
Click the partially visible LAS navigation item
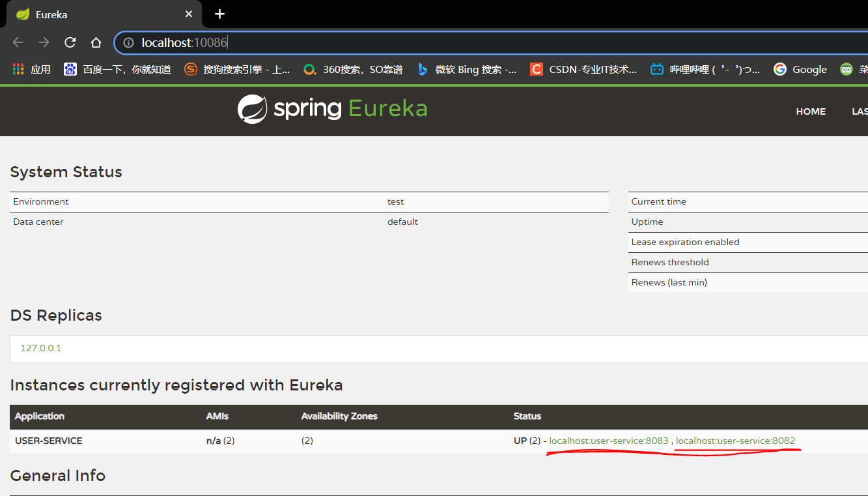(860, 111)
